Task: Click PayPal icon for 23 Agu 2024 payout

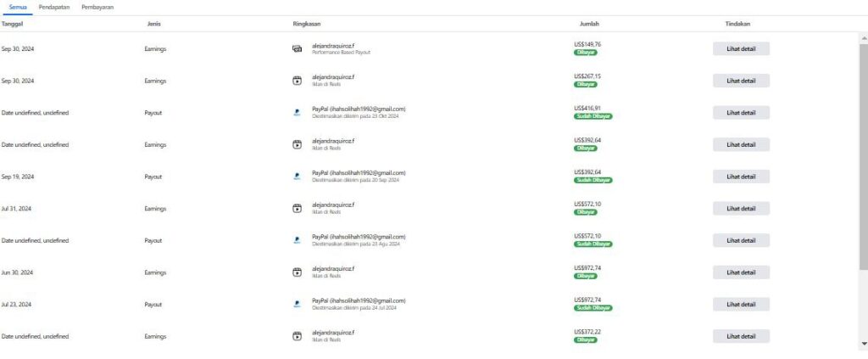Action: (x=298, y=240)
